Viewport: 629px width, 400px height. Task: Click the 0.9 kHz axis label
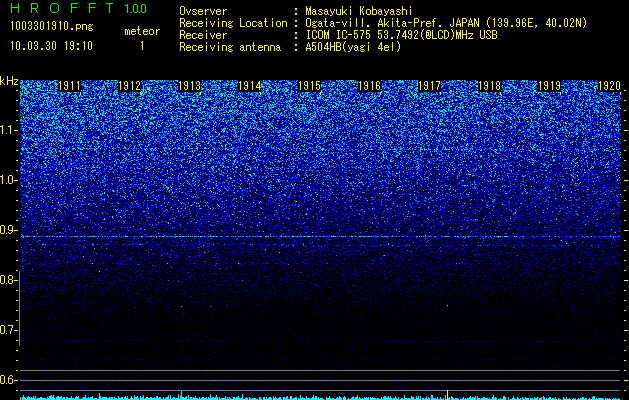pyautogui.click(x=9, y=230)
